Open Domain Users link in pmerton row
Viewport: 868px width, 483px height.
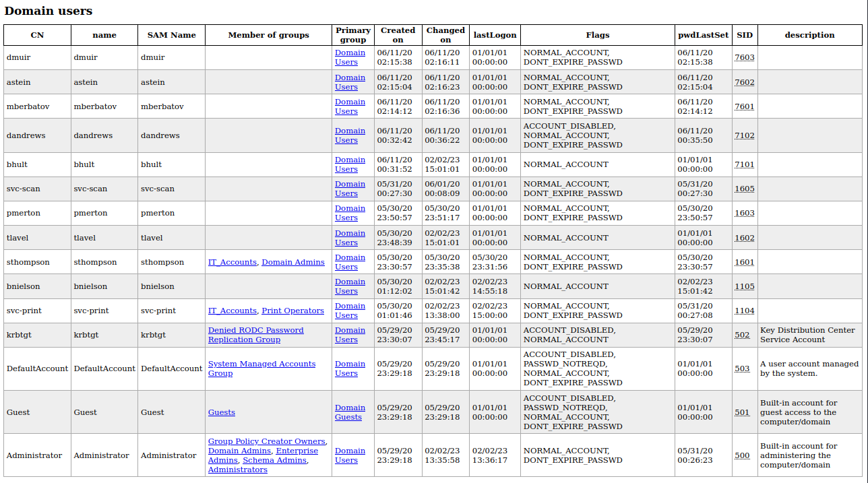(x=350, y=213)
